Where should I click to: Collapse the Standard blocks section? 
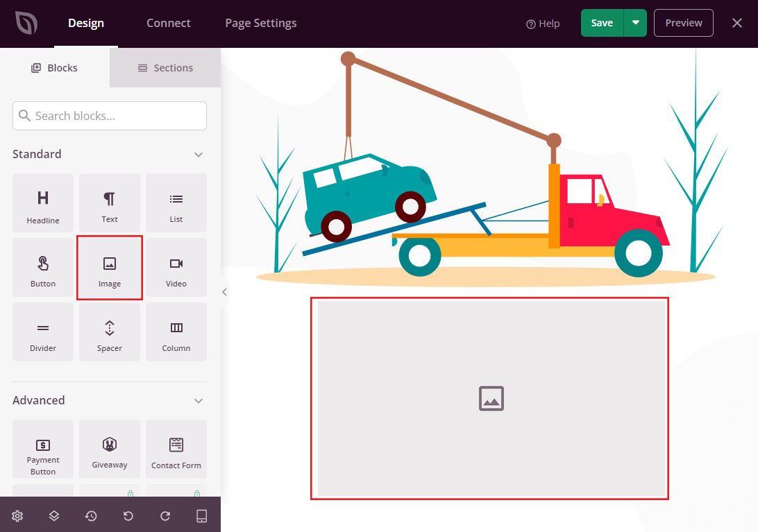point(199,155)
